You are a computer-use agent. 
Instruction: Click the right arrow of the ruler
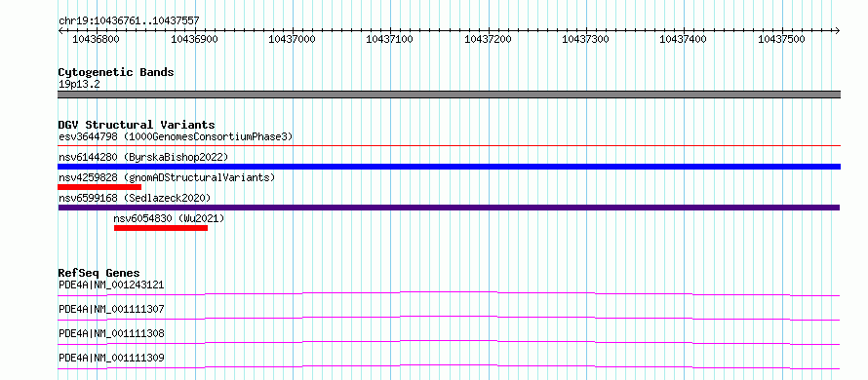[x=838, y=30]
